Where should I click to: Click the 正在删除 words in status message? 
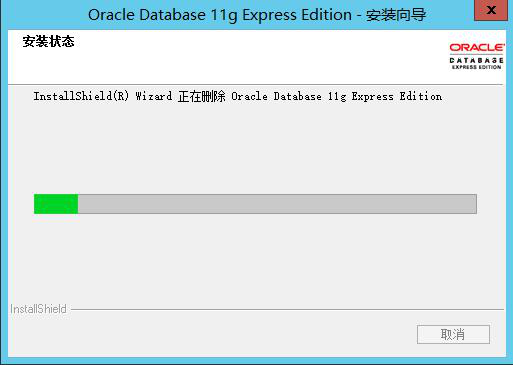click(x=201, y=96)
